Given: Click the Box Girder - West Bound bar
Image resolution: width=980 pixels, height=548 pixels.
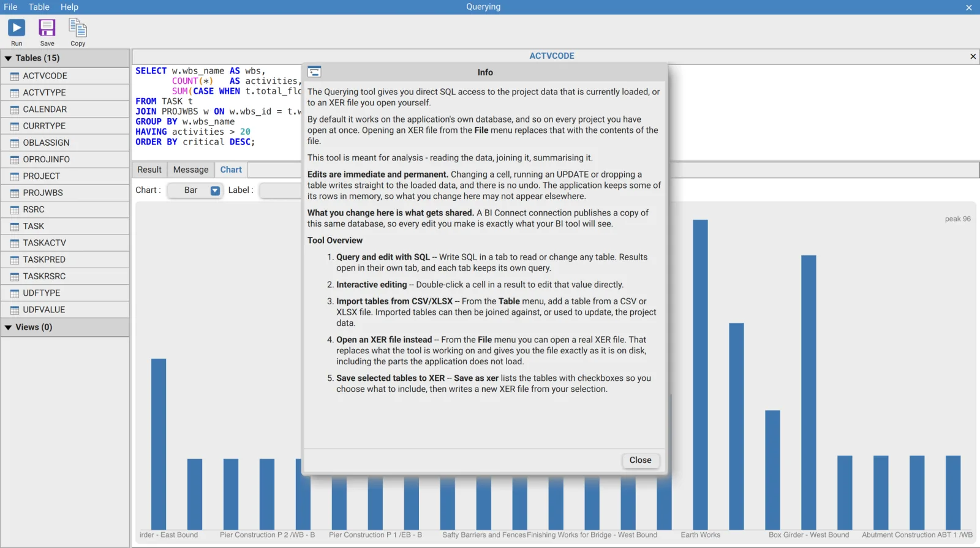Looking at the screenshot, I should coord(809,392).
